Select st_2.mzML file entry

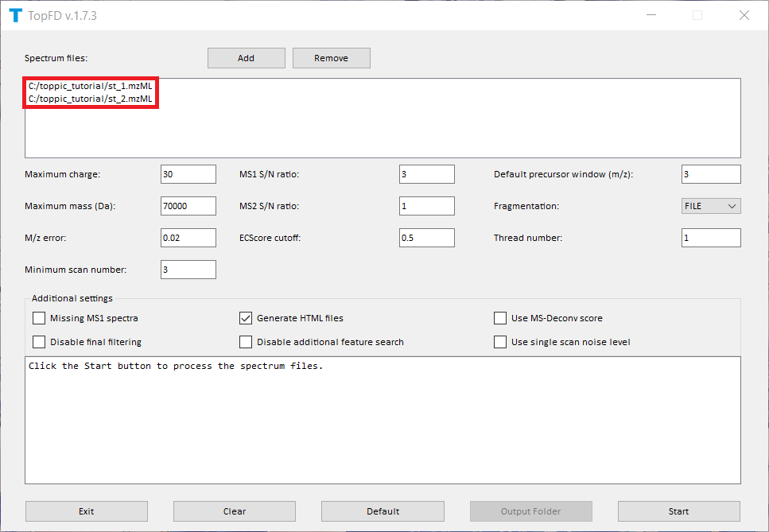pos(90,99)
